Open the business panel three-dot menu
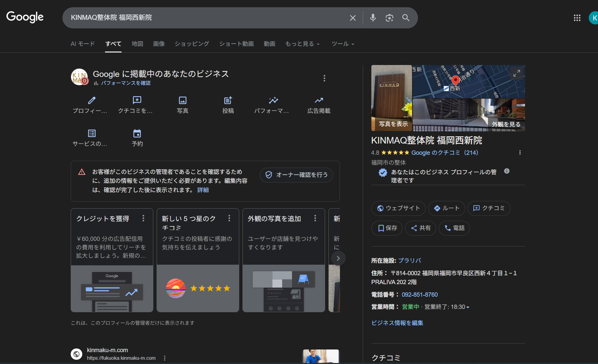The height and width of the screenshot is (364, 598). coord(324,78)
